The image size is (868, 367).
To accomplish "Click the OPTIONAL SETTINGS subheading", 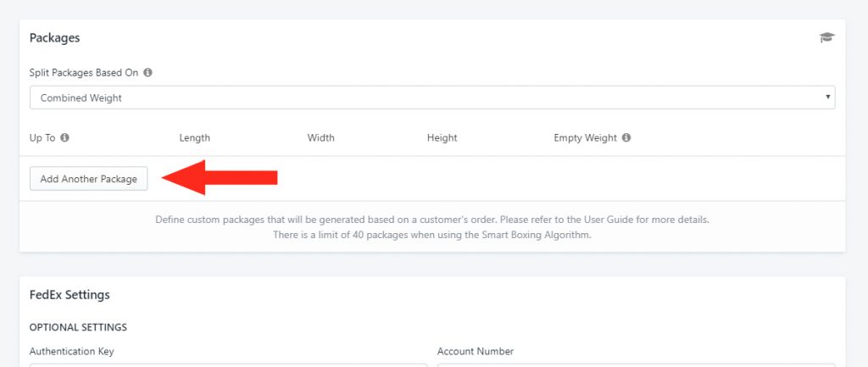I will (78, 327).
